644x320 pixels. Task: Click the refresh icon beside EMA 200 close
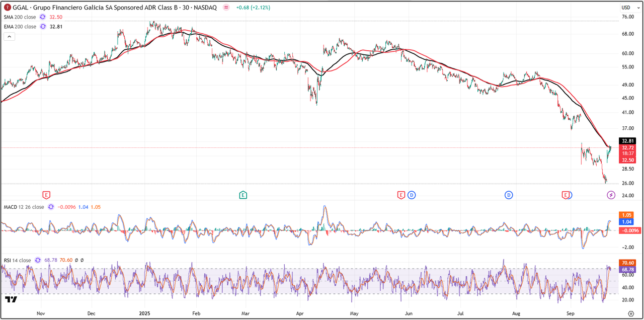pos(42,27)
